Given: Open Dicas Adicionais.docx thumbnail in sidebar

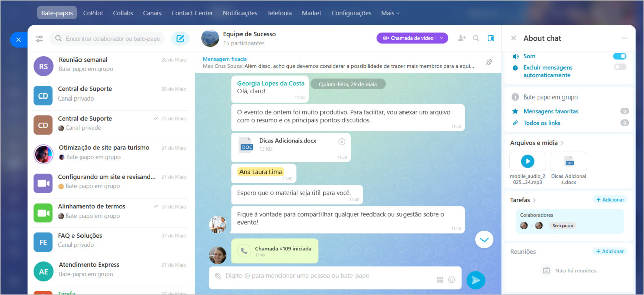Looking at the screenshot, I should coord(569,161).
